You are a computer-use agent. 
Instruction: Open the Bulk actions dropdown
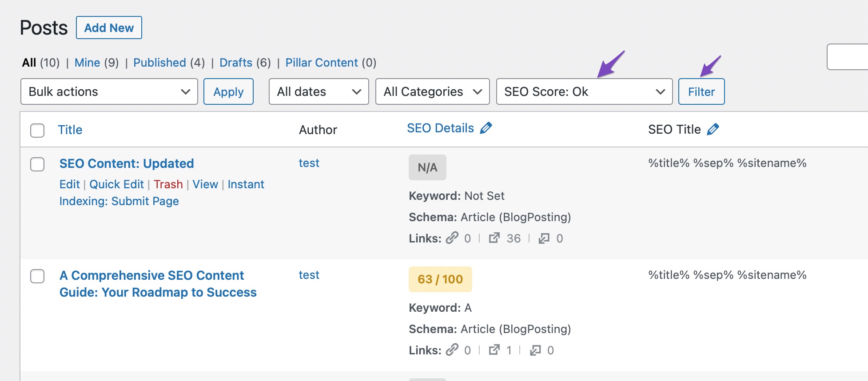pos(109,91)
